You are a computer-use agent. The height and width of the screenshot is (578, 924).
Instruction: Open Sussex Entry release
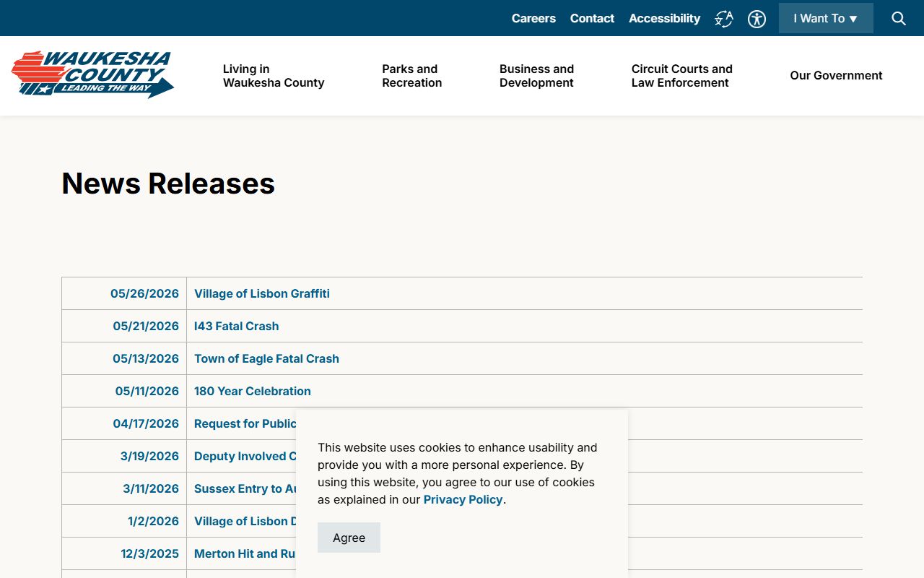tap(245, 488)
